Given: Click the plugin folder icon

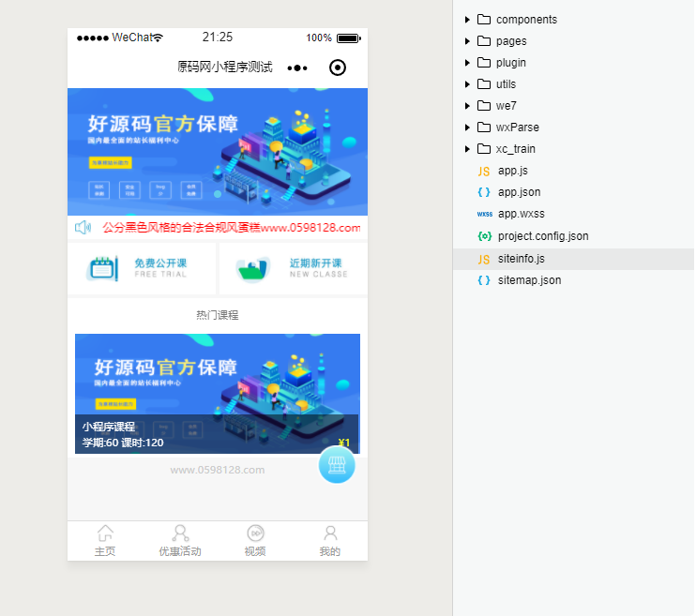Looking at the screenshot, I should [x=484, y=63].
